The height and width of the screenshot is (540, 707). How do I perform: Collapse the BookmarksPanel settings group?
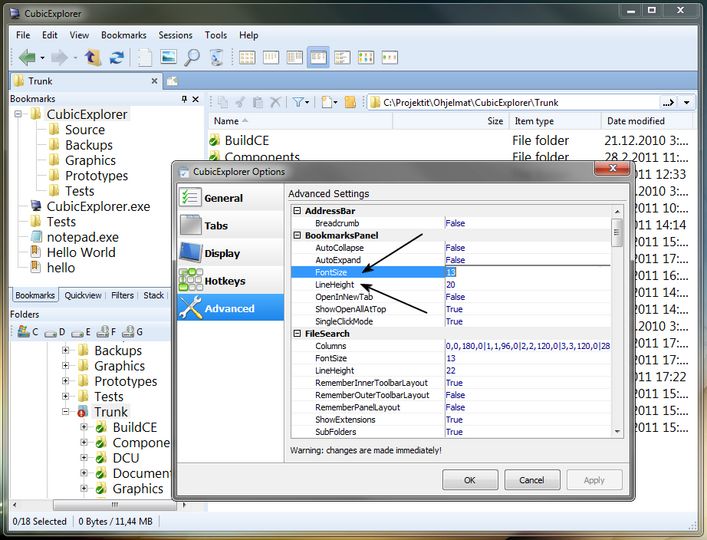pyautogui.click(x=297, y=235)
